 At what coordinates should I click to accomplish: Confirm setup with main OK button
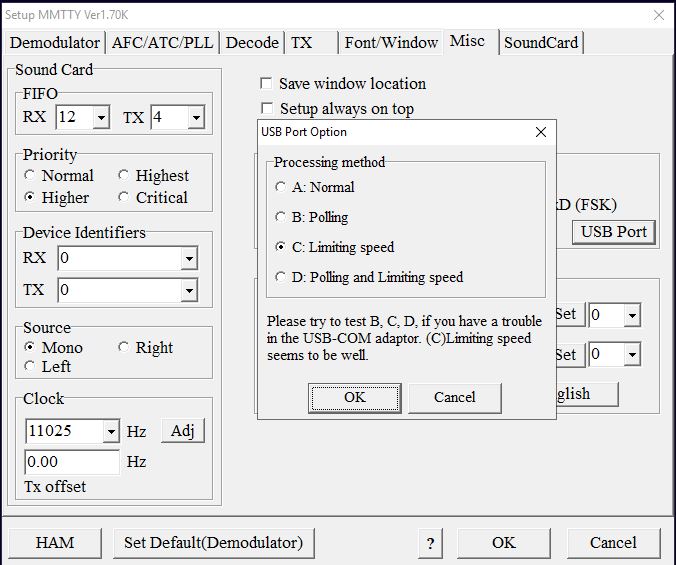point(504,543)
